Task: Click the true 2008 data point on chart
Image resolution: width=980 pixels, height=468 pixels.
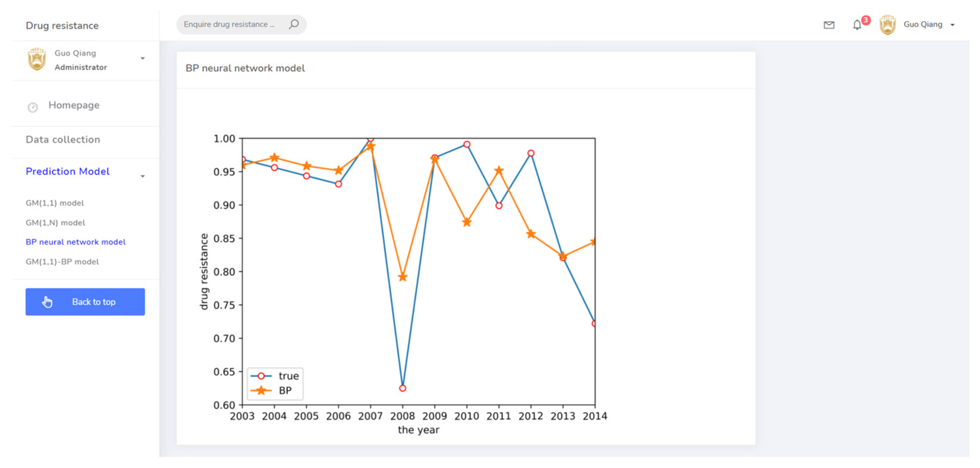Action: 402,388
